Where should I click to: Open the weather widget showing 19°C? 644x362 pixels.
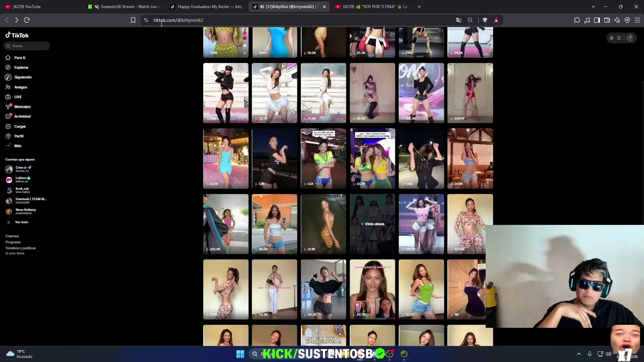19,354
